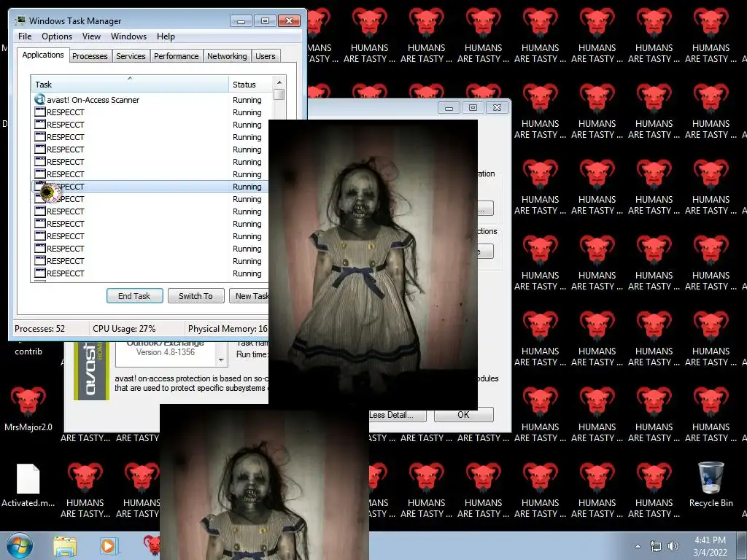Switch to the Processes tab
The height and width of the screenshot is (560, 747).
90,56
